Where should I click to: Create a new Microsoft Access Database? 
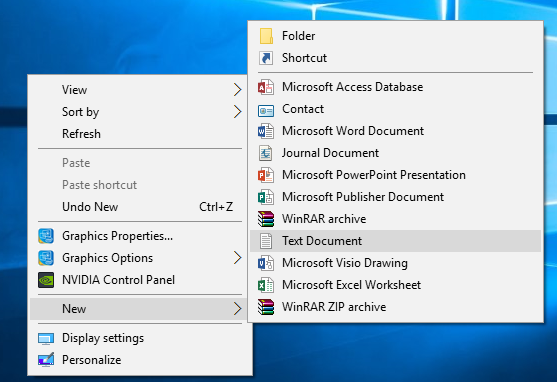395,87
